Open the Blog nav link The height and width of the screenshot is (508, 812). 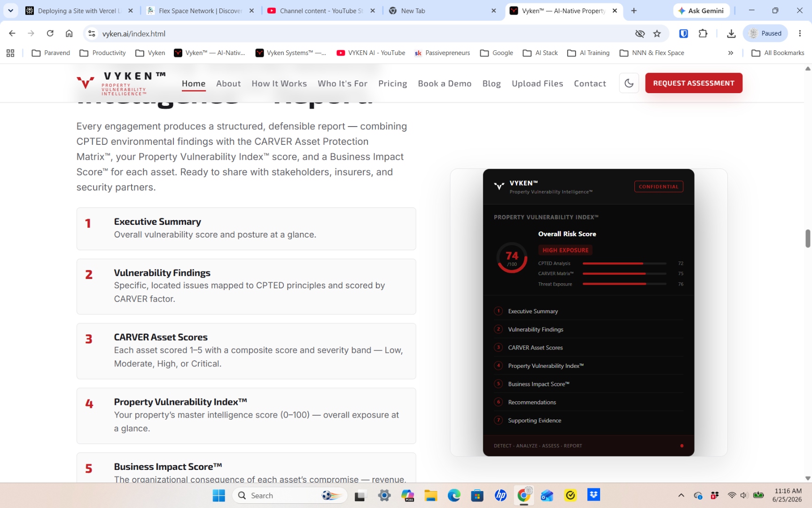click(x=492, y=83)
